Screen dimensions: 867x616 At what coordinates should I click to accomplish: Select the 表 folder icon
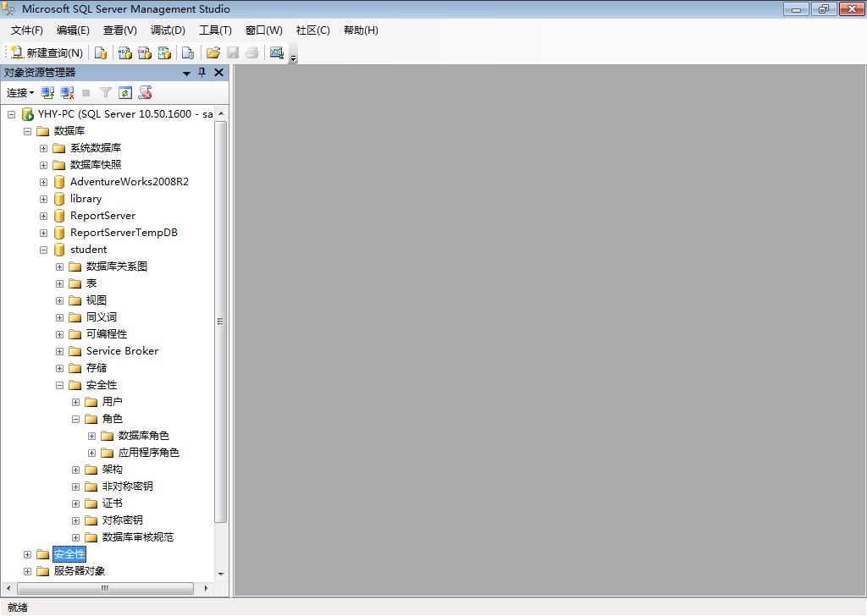pos(75,284)
